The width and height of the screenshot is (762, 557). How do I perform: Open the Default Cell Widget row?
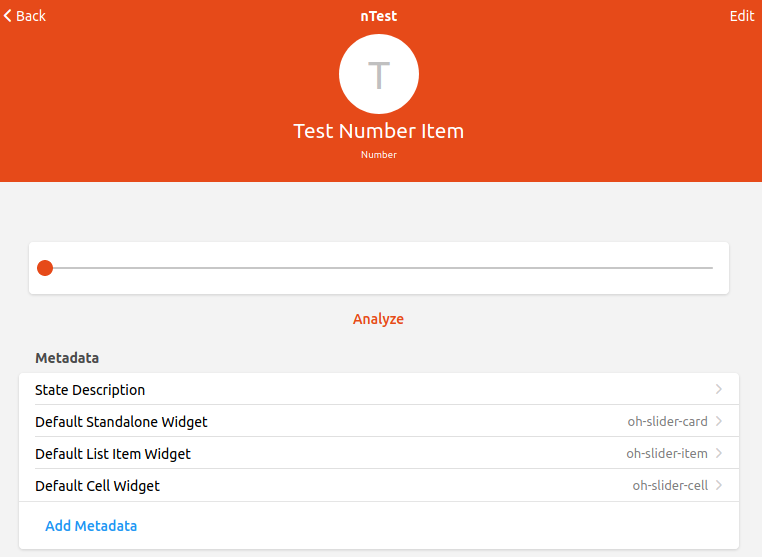[97, 486]
